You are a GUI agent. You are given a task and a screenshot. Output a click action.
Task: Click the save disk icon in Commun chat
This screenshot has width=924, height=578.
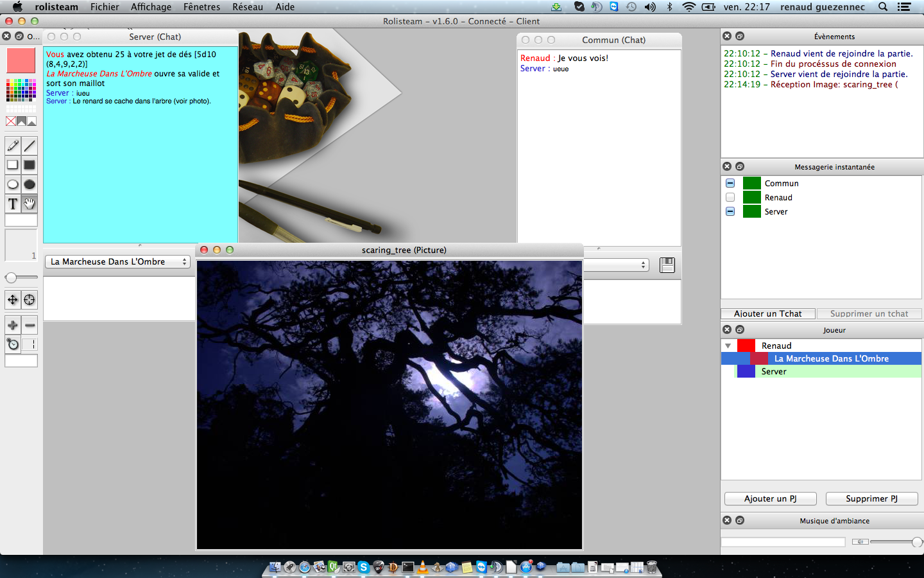667,265
